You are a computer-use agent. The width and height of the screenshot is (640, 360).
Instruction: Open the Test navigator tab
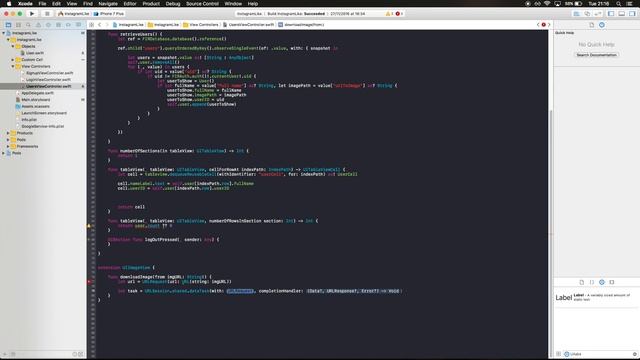point(48,25)
